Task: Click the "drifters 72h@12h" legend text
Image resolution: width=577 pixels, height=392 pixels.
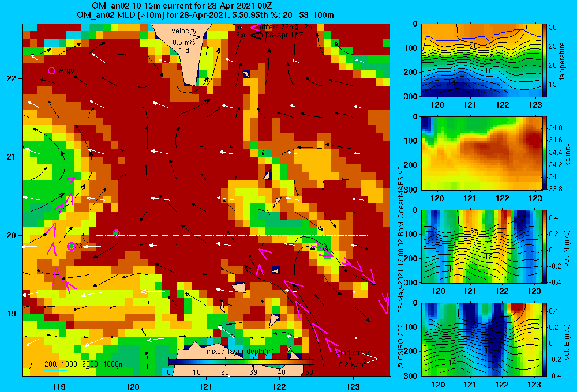Action: tap(285, 27)
